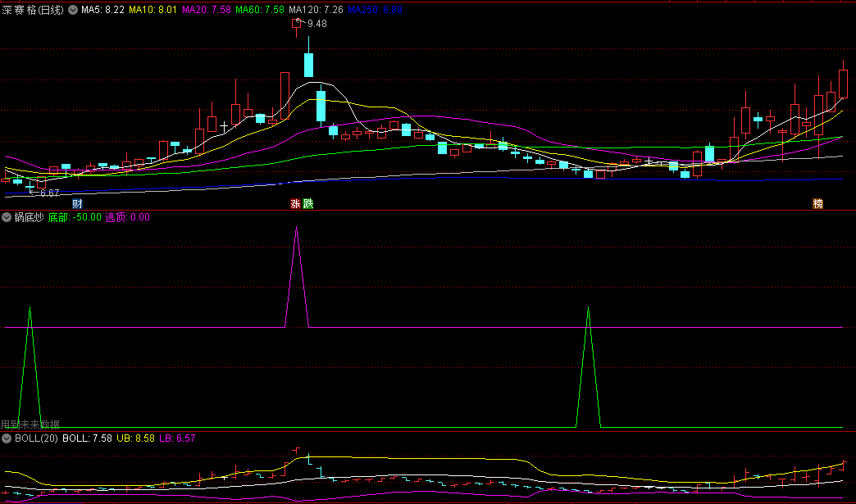
Task: Click the 深赛格(日线) chart title
Action: 33,10
